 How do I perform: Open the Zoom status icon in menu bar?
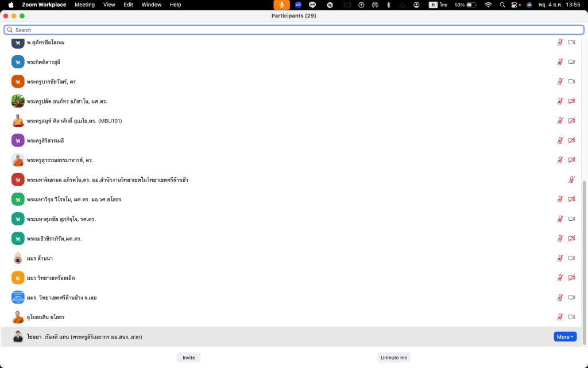(298, 5)
